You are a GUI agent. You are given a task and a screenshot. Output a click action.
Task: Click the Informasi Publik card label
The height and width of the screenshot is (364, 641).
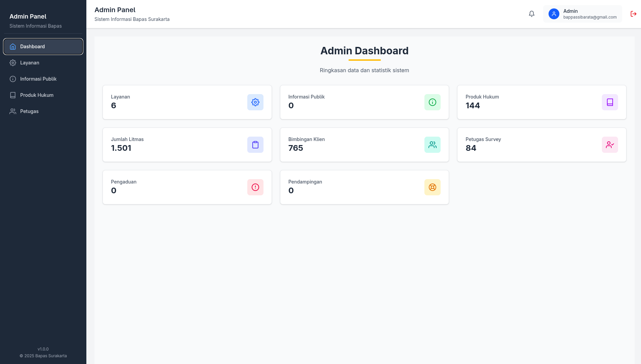306,97
